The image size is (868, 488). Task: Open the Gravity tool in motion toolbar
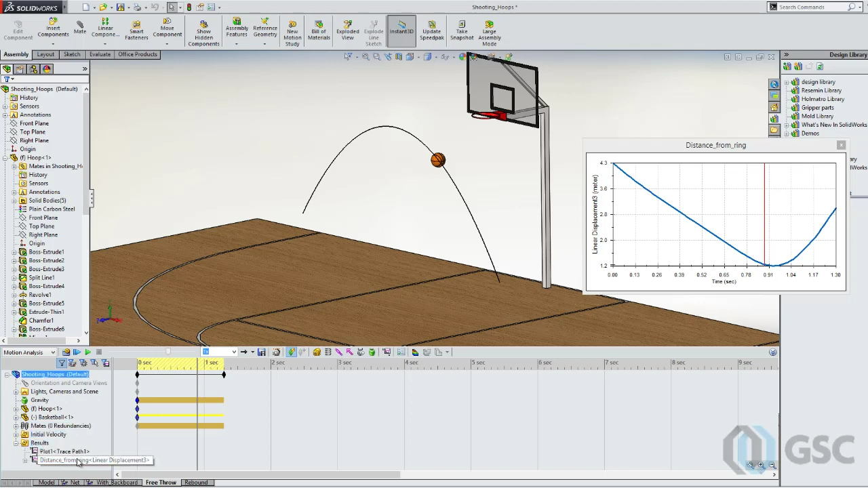372,352
